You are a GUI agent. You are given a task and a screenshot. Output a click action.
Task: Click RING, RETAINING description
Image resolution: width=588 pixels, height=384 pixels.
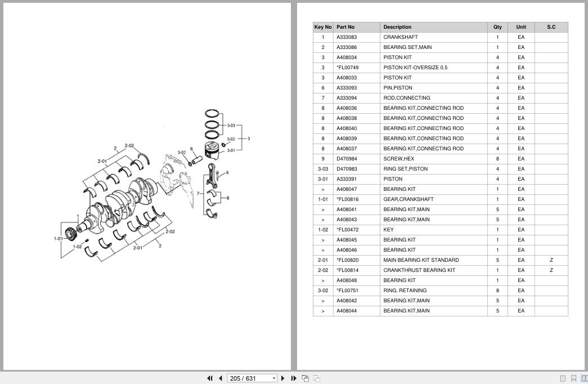pos(405,291)
